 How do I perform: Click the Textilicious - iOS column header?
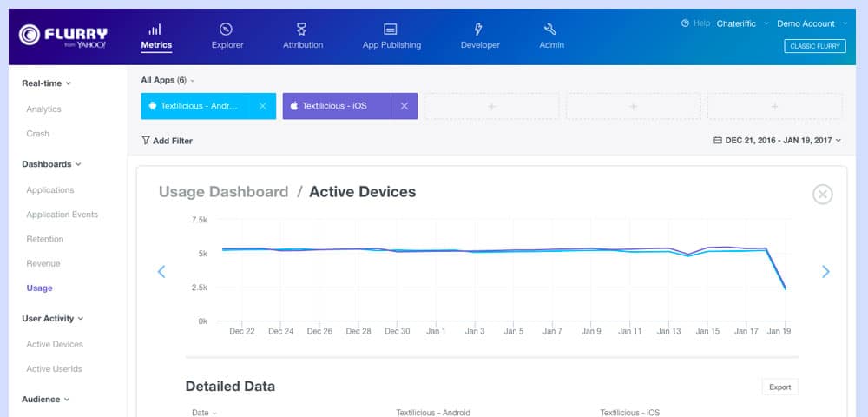point(630,413)
